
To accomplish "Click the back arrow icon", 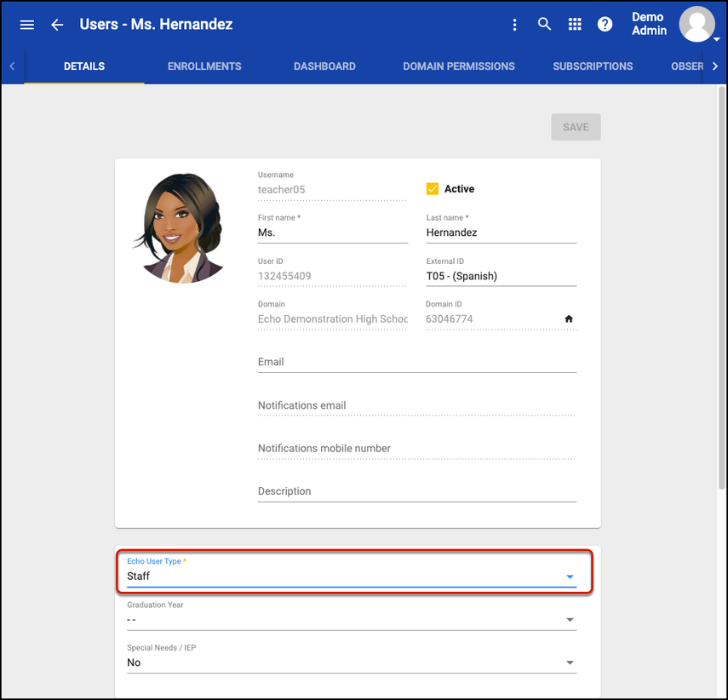I will click(57, 25).
